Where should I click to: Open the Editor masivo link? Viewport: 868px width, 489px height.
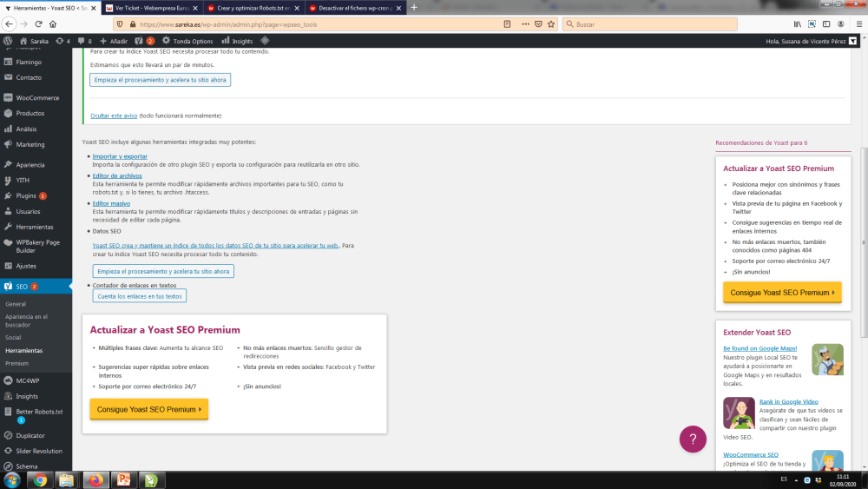111,204
